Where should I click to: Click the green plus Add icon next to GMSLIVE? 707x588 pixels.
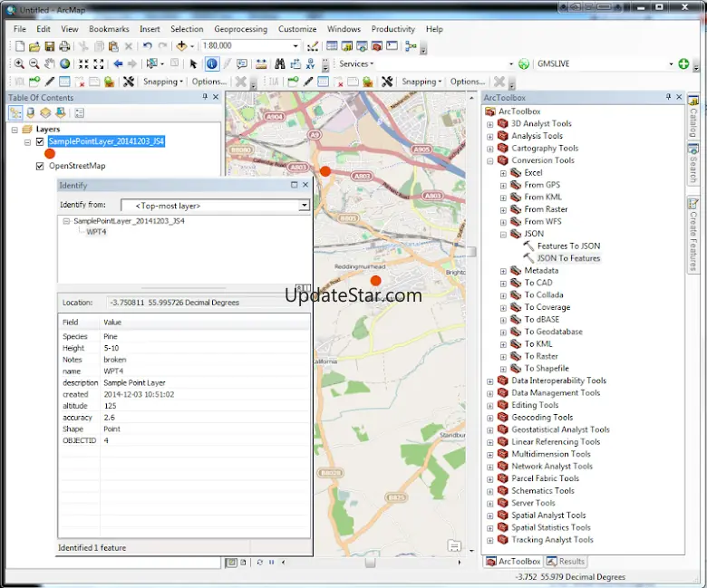(x=683, y=64)
